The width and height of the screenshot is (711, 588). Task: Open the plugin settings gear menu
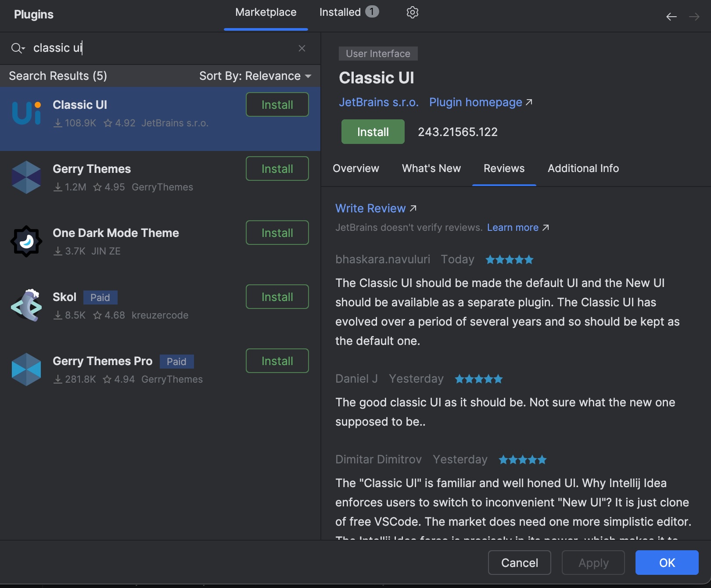click(x=412, y=12)
